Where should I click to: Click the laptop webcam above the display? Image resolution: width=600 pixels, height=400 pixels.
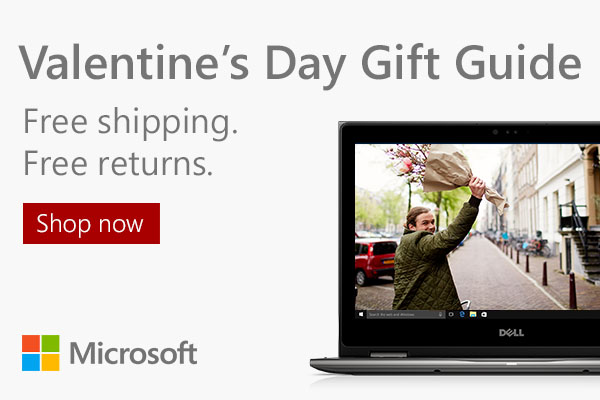tap(495, 132)
